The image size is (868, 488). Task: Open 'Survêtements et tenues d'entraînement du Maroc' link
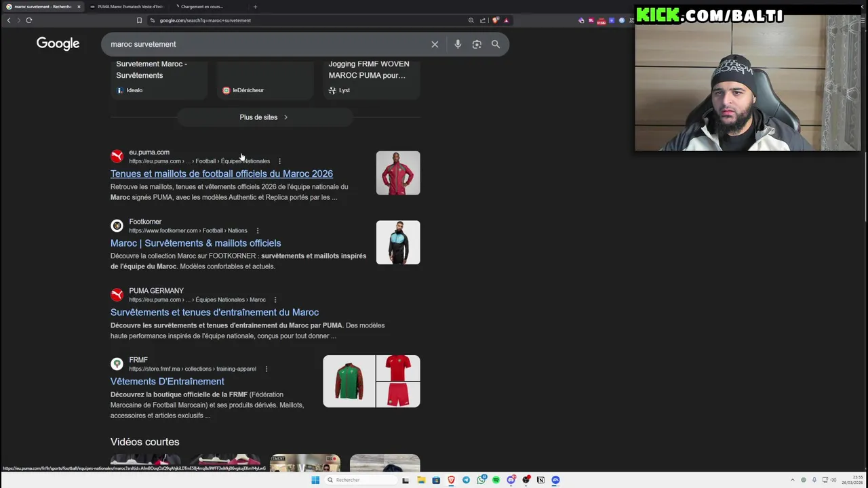(x=214, y=312)
